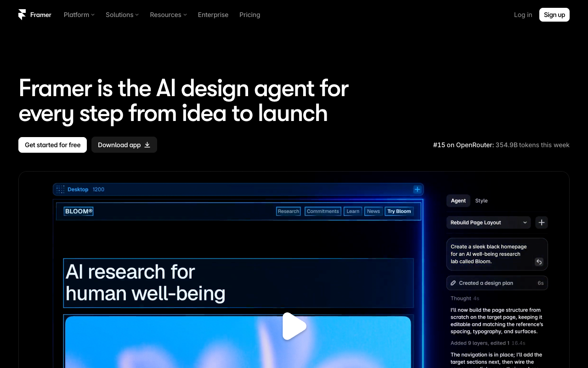
Task: Expand the Solutions menu
Action: 122,15
